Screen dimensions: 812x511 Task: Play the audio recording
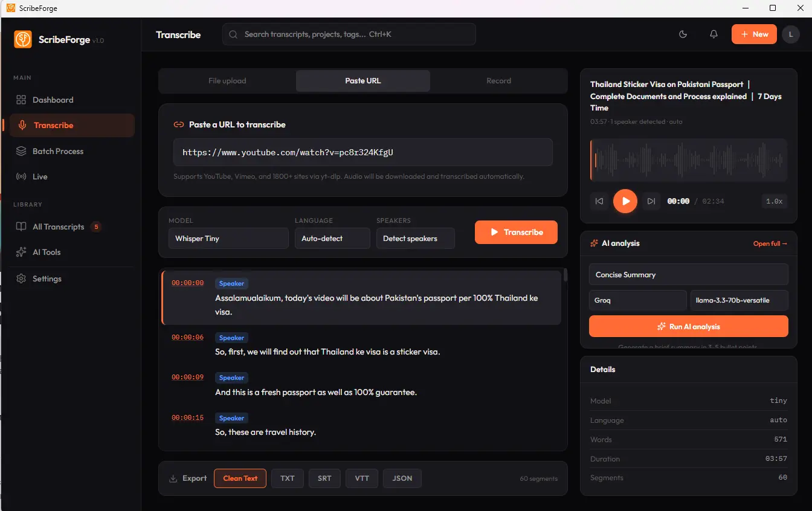tap(625, 201)
